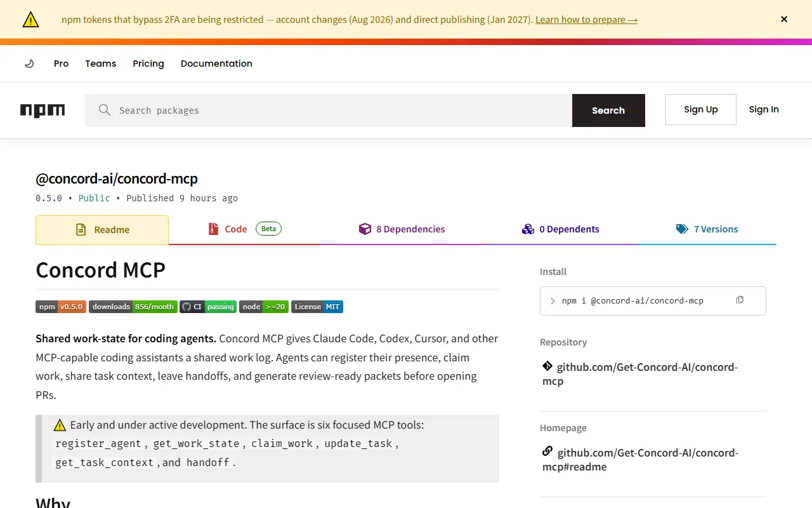812x508 pixels.
Task: Click the Published 9 hours ago text
Action: pyautogui.click(x=182, y=198)
